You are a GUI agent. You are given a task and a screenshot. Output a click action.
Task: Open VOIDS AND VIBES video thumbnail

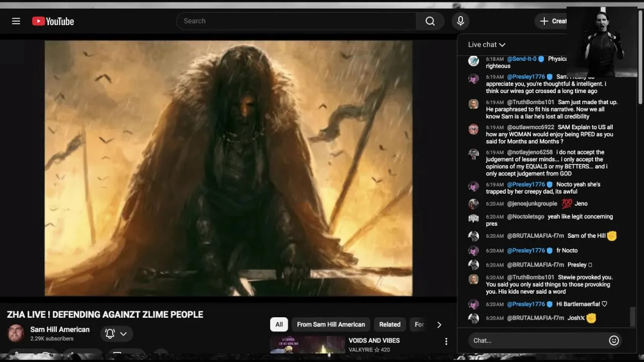[307, 345]
